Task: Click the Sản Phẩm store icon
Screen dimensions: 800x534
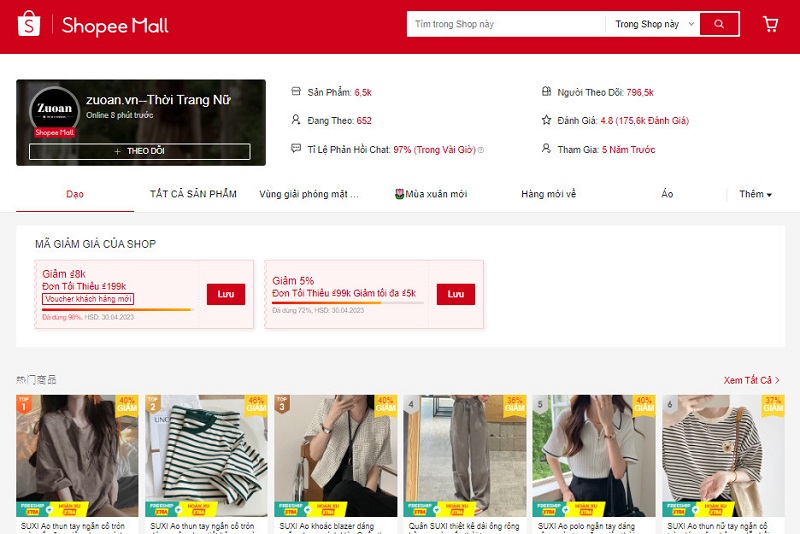Action: [x=295, y=92]
